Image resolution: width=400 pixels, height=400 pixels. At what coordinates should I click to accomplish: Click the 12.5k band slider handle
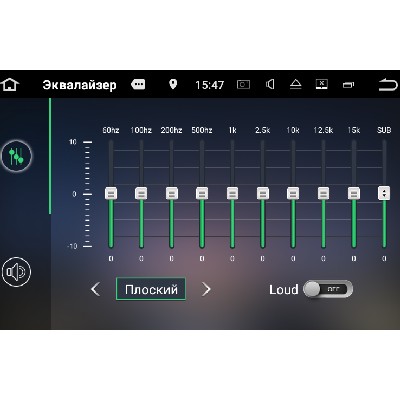pyautogui.click(x=323, y=193)
